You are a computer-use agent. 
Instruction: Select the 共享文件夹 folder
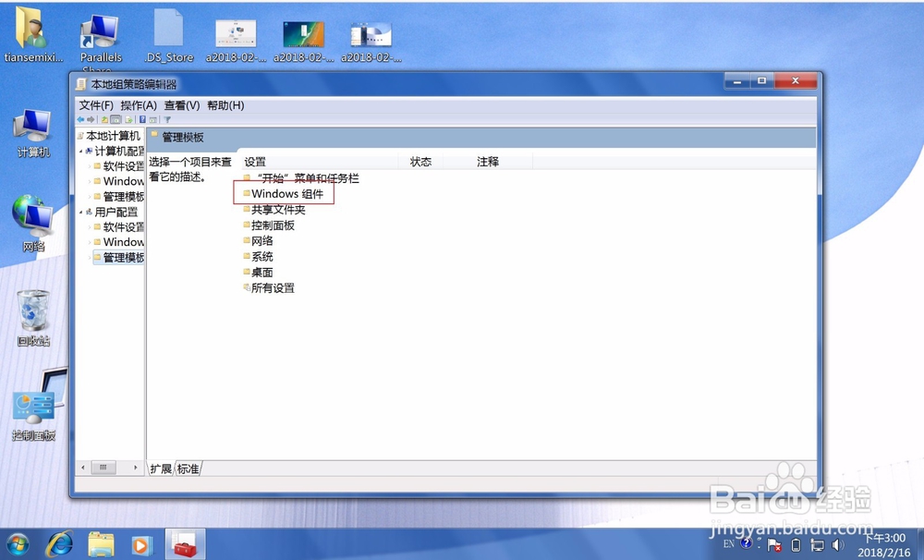coord(274,209)
